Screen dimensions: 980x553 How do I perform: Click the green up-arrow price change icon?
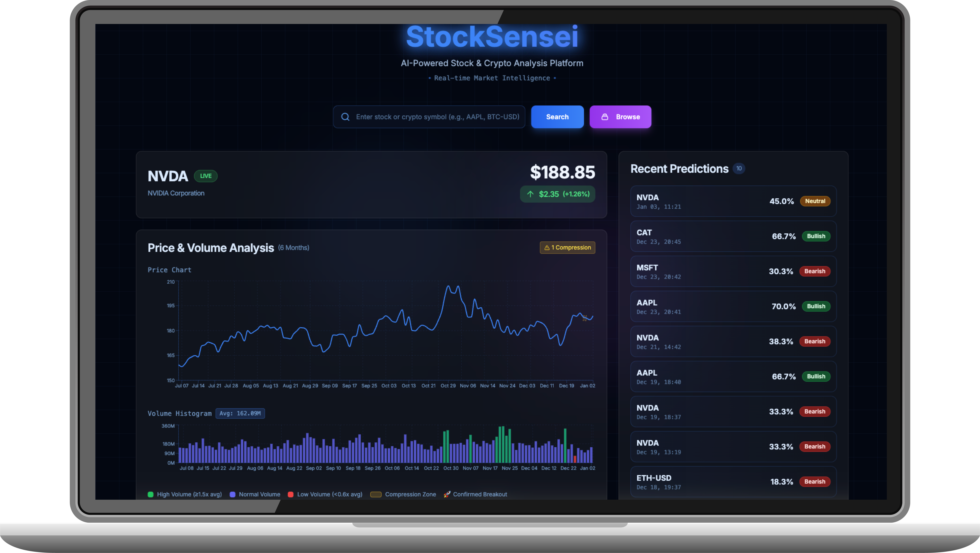pyautogui.click(x=530, y=194)
